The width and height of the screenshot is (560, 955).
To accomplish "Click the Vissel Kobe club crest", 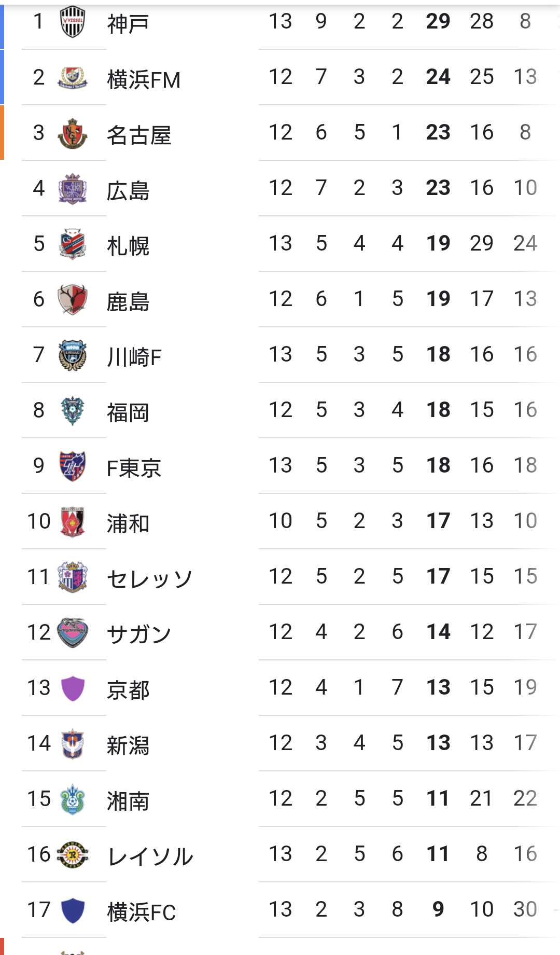I will click(x=73, y=22).
